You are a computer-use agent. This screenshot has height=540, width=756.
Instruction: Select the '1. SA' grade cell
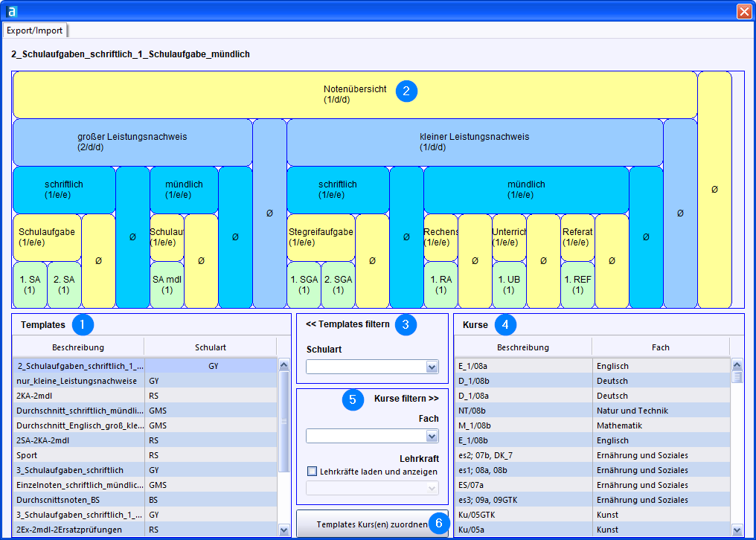(30, 284)
